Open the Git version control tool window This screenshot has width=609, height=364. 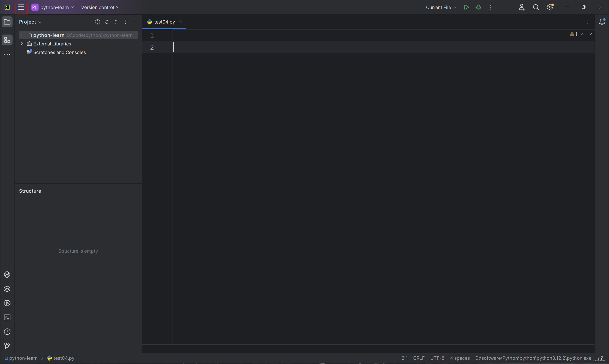tap(7, 346)
